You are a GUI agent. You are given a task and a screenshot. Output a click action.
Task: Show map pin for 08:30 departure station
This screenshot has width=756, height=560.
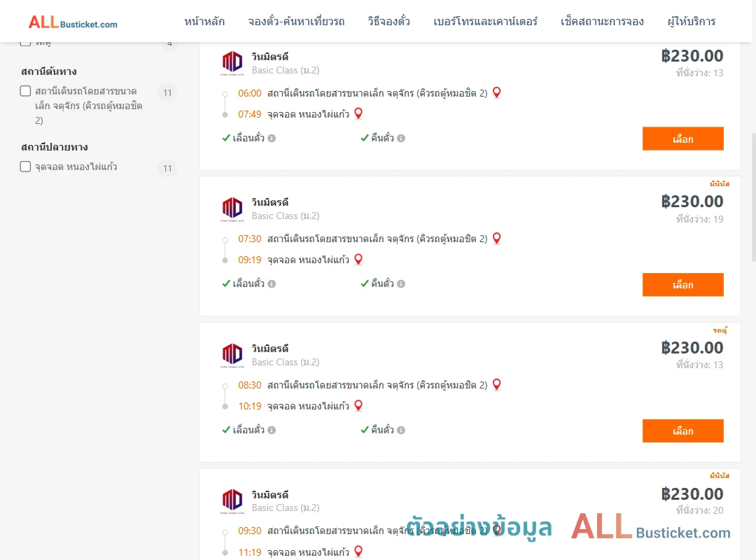click(x=496, y=384)
